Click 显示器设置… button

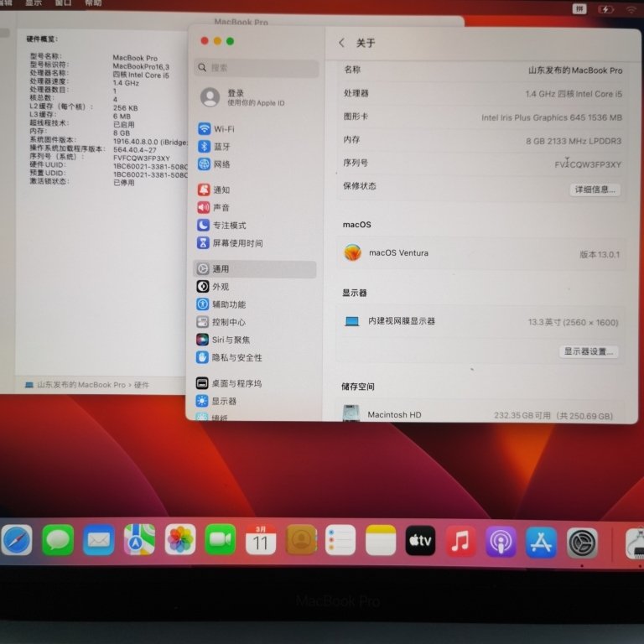point(589,351)
